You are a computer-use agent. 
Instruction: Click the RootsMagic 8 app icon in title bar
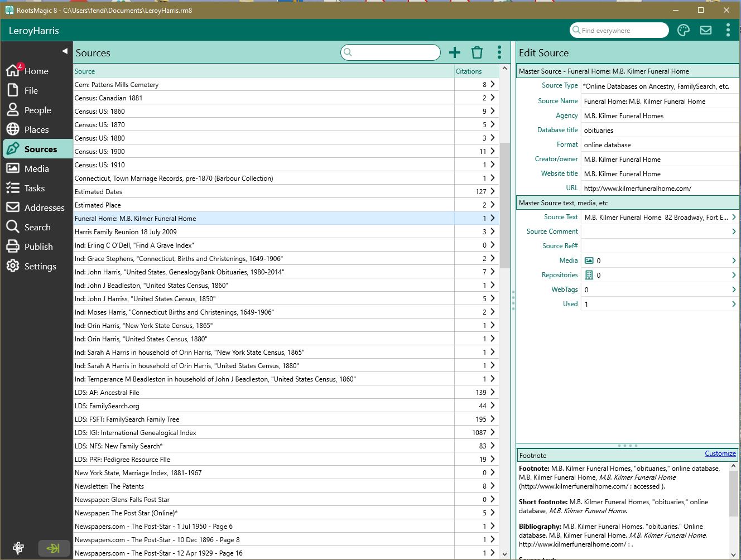point(9,10)
